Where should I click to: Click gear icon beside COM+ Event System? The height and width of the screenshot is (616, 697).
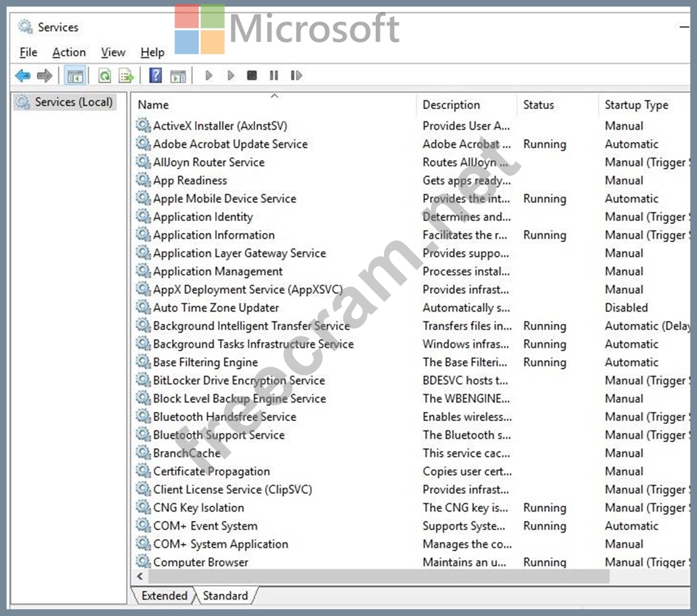(143, 525)
